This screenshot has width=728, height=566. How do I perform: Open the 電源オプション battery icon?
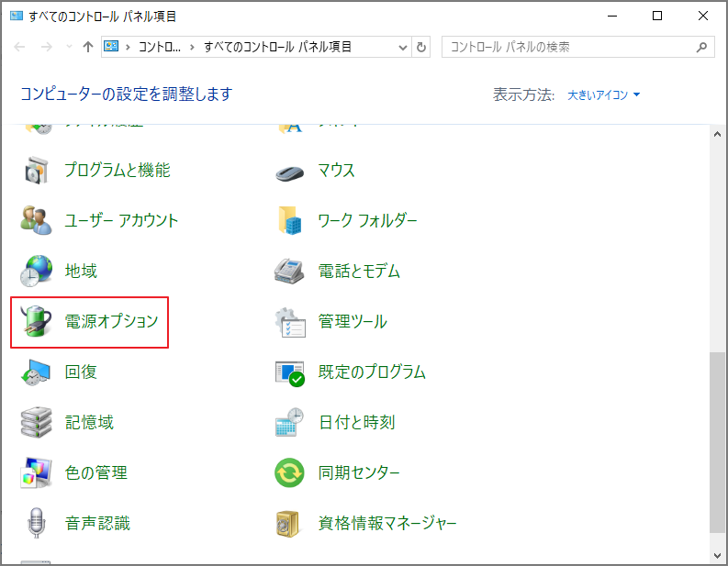36,321
